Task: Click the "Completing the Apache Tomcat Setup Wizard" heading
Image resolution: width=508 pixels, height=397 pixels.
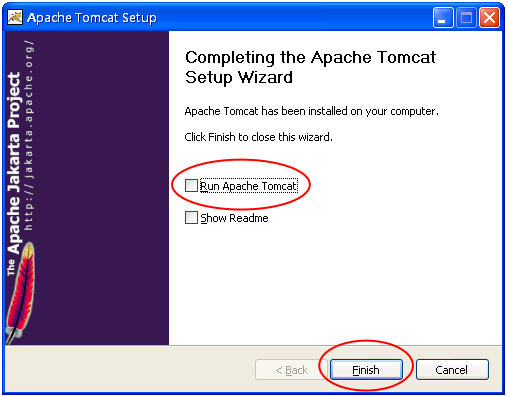Action: point(310,67)
